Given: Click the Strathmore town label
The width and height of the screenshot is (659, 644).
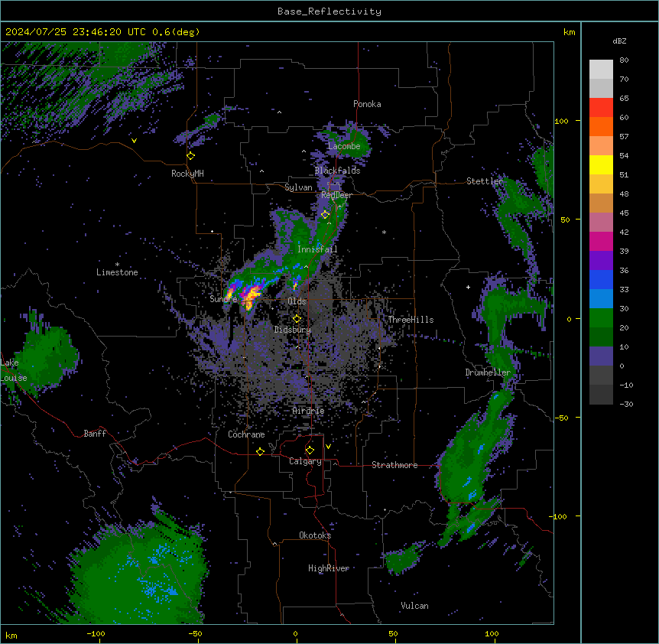Looking at the screenshot, I should (x=394, y=465).
